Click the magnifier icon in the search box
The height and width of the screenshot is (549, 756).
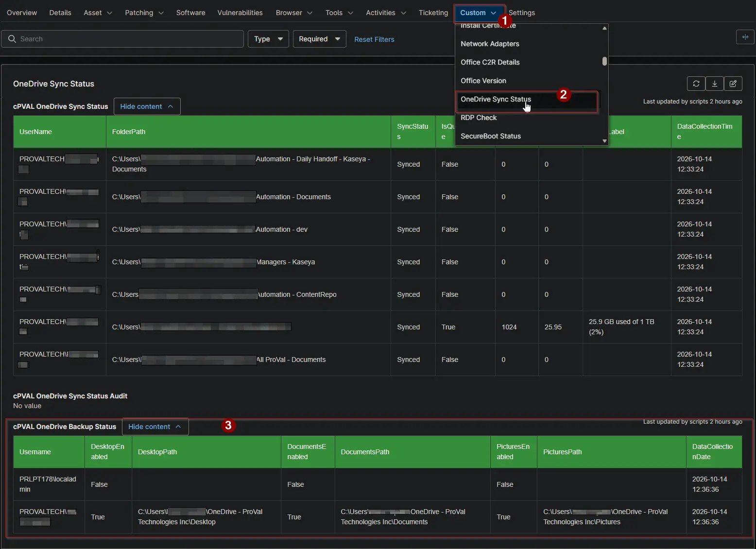pyautogui.click(x=12, y=39)
